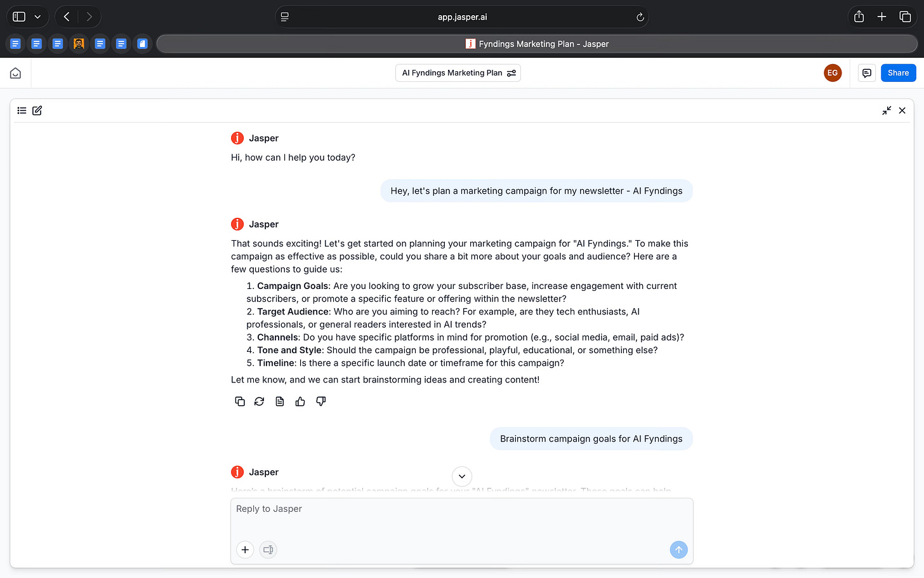This screenshot has width=924, height=578.
Task: Click the text-insert icon next to plus button
Action: coord(268,550)
